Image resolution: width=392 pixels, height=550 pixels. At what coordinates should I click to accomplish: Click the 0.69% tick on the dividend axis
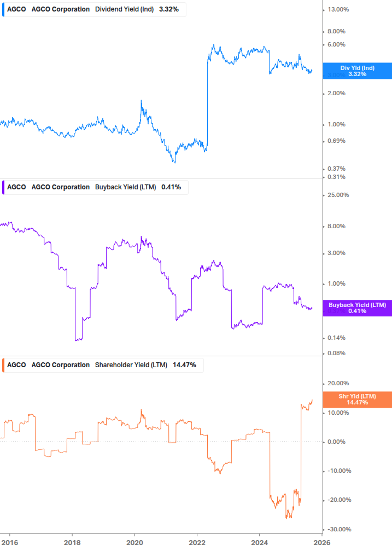(x=336, y=141)
